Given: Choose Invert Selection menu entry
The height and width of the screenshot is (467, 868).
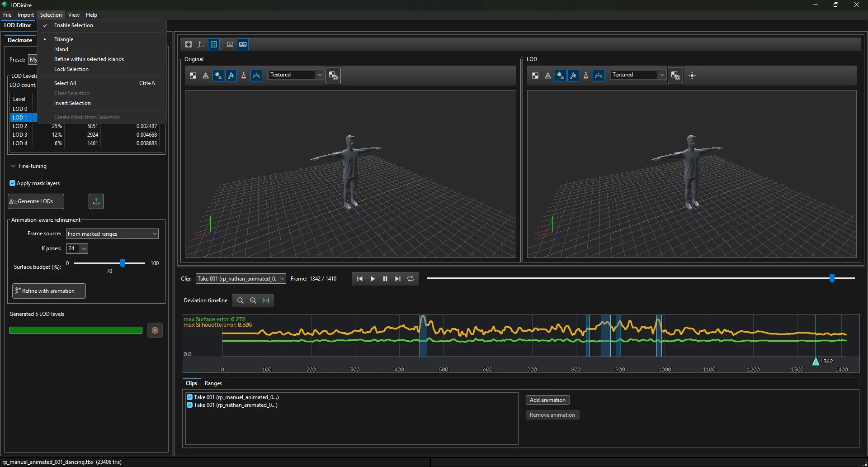Looking at the screenshot, I should coord(102,103).
